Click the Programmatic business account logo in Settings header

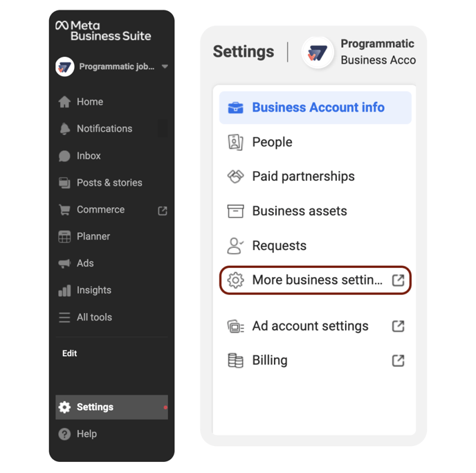(318, 53)
